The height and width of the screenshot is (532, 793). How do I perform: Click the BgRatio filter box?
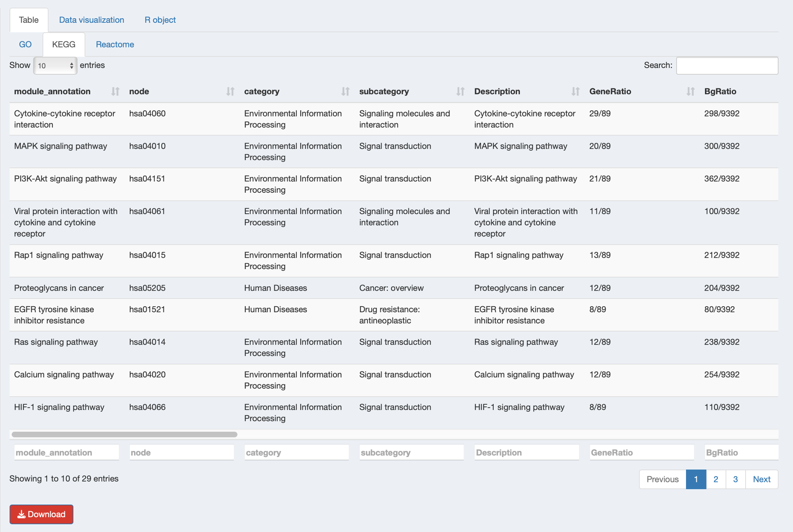point(741,452)
